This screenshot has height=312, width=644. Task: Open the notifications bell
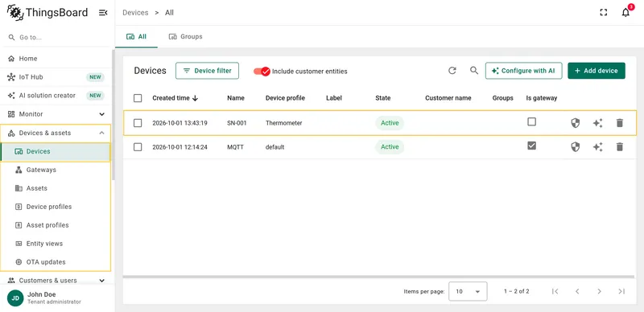(x=625, y=12)
